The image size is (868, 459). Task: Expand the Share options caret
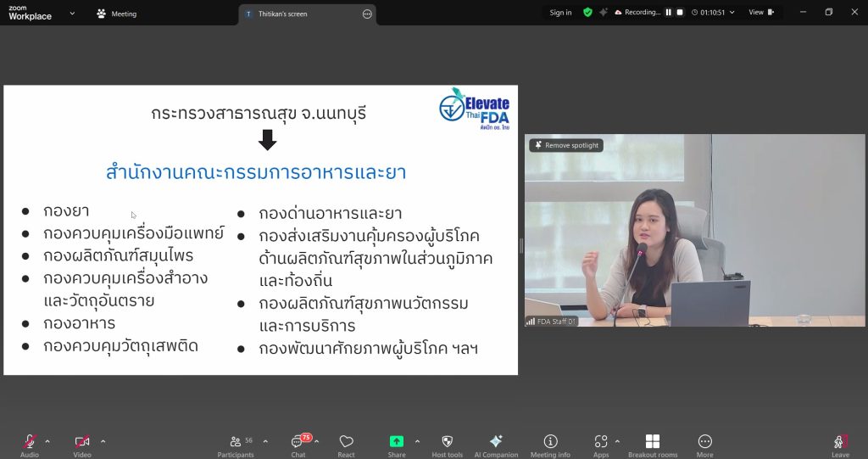pyautogui.click(x=417, y=441)
